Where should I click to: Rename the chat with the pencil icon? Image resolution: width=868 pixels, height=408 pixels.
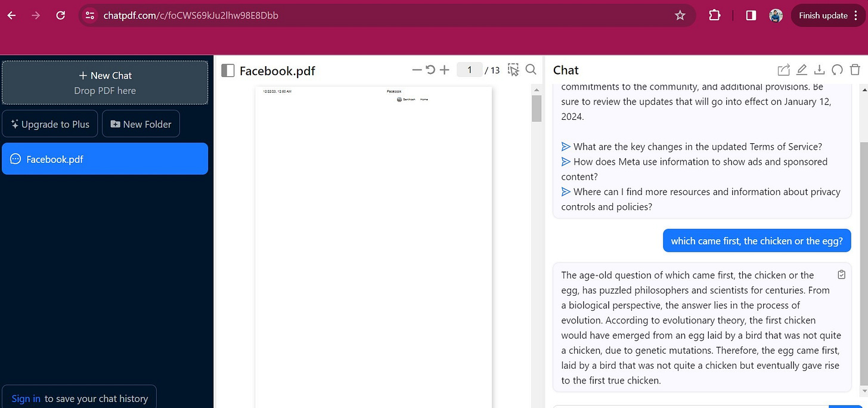(x=801, y=70)
